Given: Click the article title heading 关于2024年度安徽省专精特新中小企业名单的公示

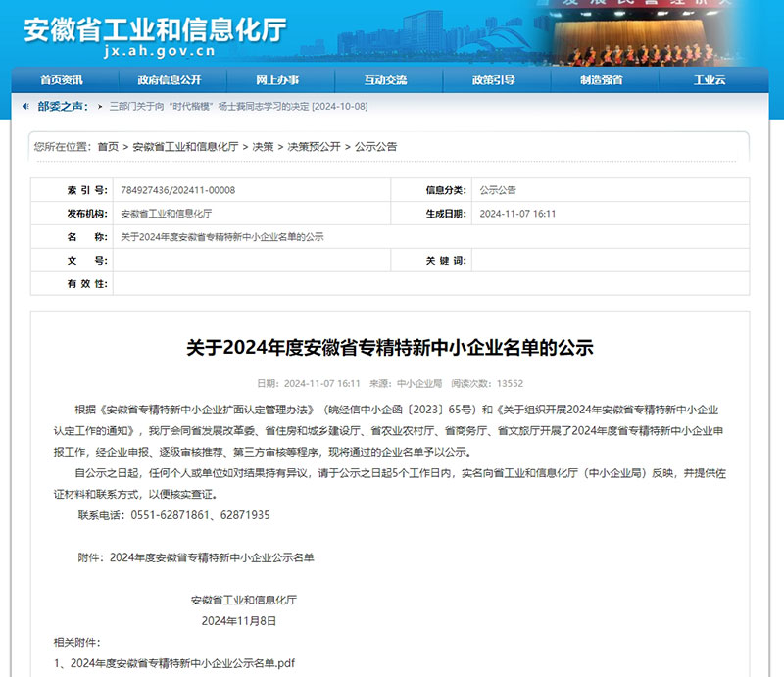Looking at the screenshot, I should [x=390, y=347].
